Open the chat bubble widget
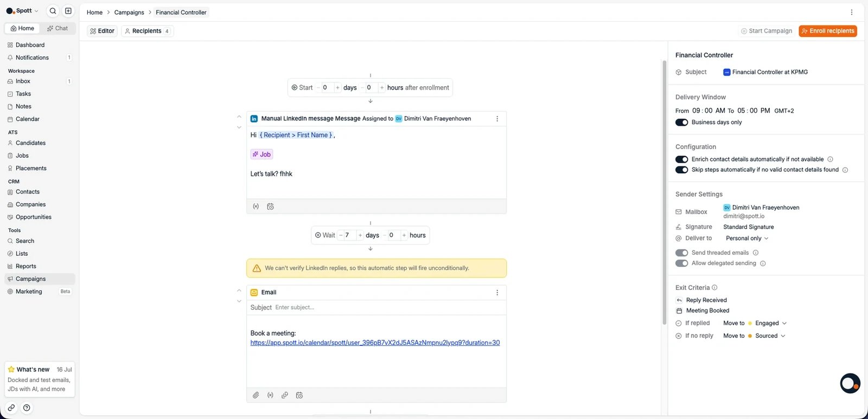Image resolution: width=868 pixels, height=419 pixels. (850, 383)
